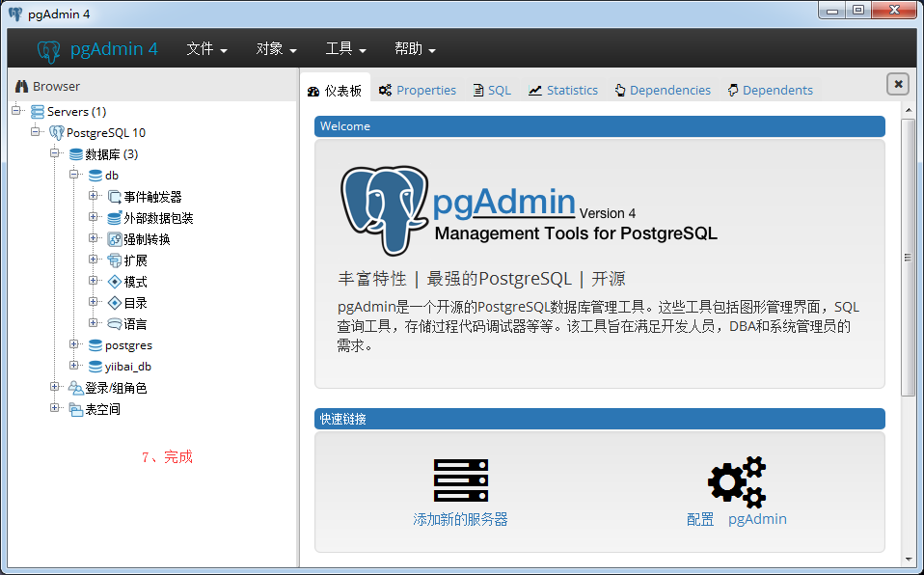The width and height of the screenshot is (924, 575).
Task: Click the 数据库 (3) databases icon
Action: (x=76, y=154)
